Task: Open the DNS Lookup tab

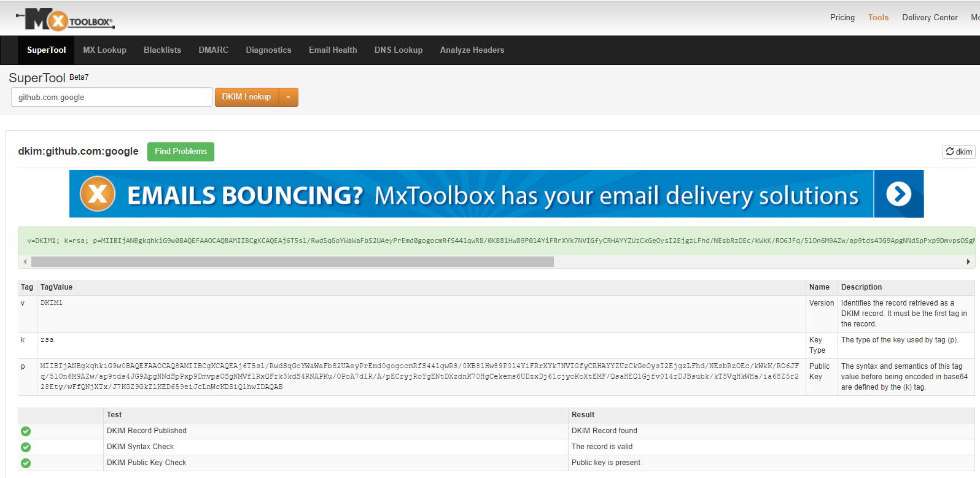Action: click(x=399, y=50)
